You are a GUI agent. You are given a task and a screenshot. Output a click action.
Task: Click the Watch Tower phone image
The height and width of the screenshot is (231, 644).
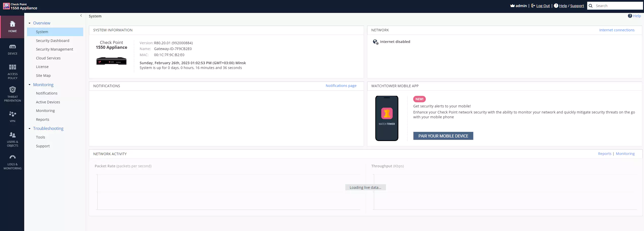[386, 118]
